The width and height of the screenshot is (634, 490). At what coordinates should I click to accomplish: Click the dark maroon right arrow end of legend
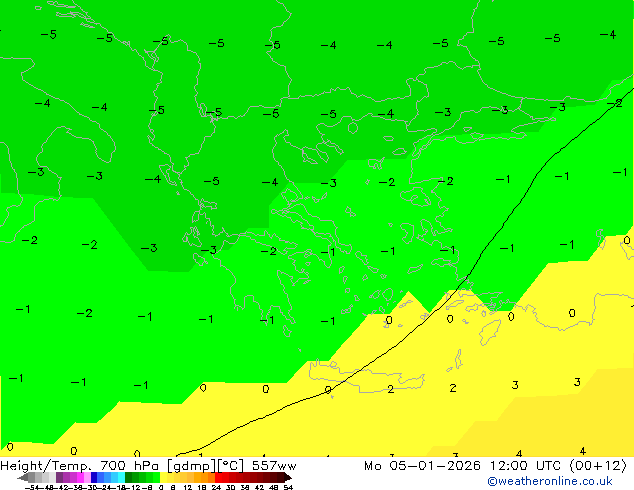pos(288,477)
